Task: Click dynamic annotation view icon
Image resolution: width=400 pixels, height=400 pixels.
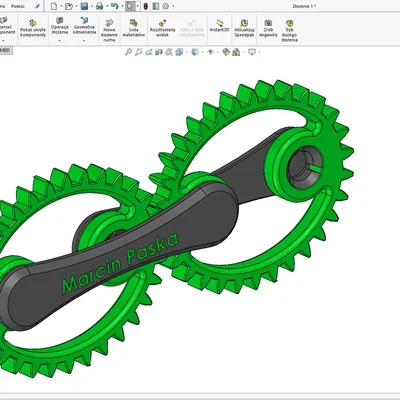Action: click(x=169, y=52)
